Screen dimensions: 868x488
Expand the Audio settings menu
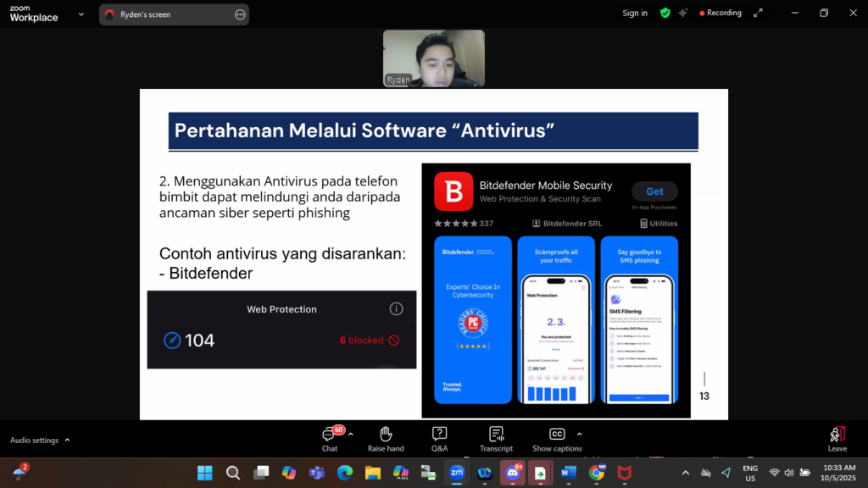40,441
